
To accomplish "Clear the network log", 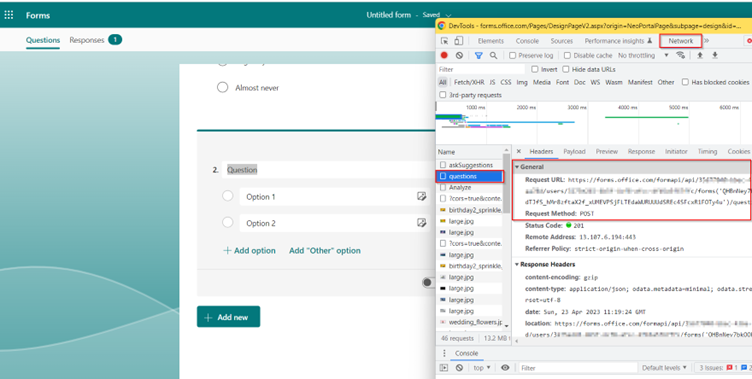I will click(459, 56).
